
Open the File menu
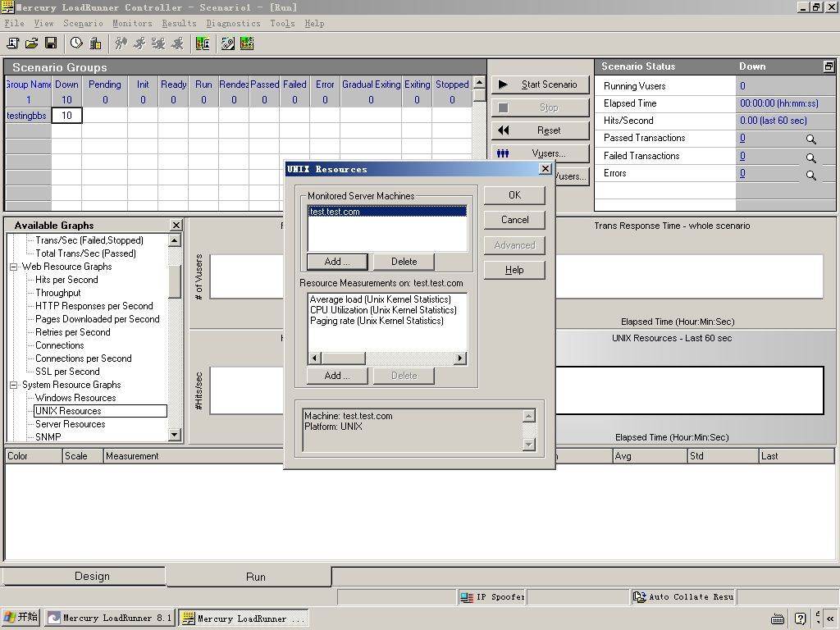pyautogui.click(x=15, y=24)
